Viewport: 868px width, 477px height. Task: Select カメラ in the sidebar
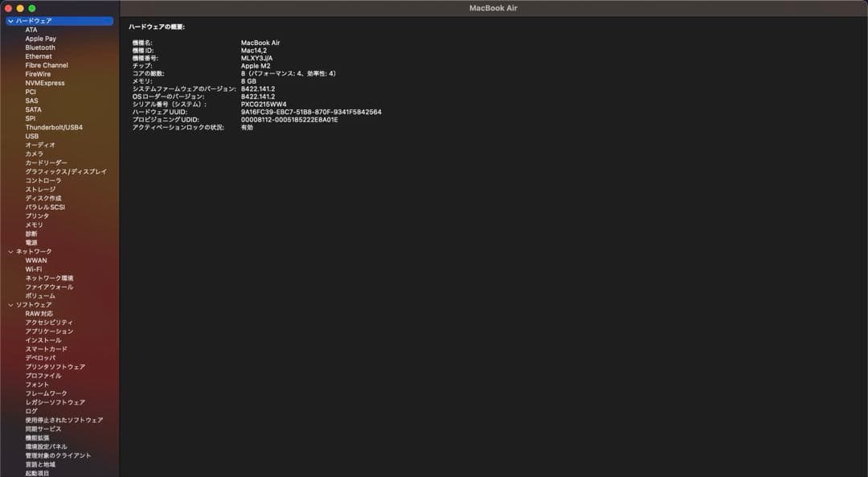click(x=34, y=154)
